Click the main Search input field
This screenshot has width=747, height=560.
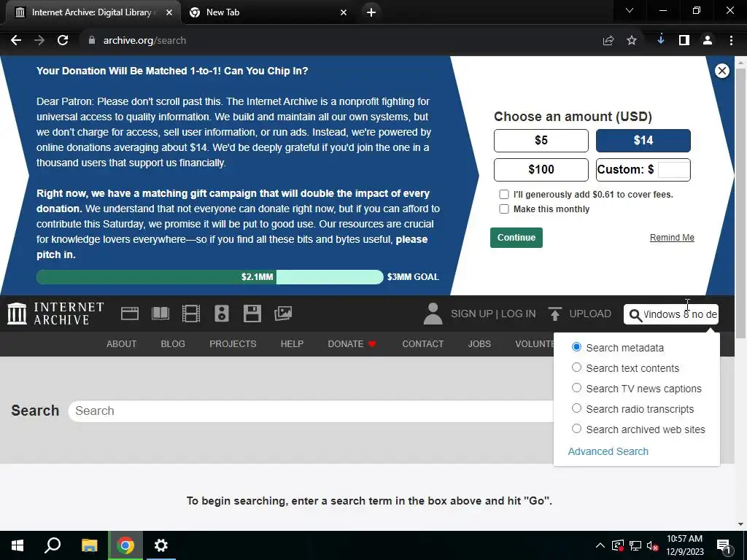pos(311,411)
